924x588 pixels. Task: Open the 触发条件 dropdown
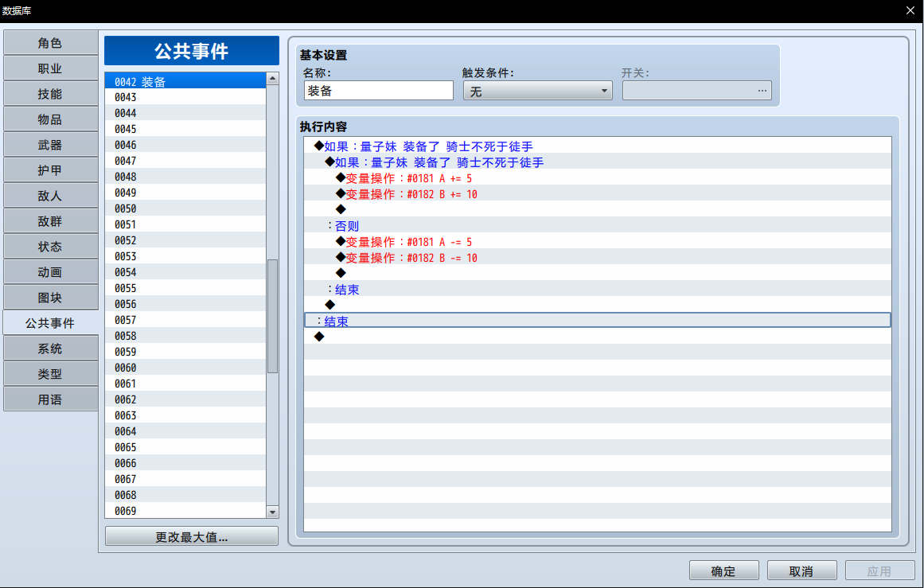537,91
